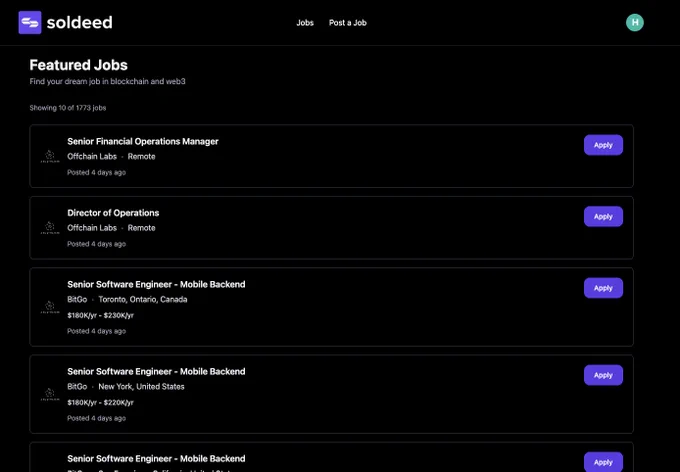Click Posted 4 days ago in Toronto job card

[96, 331]
